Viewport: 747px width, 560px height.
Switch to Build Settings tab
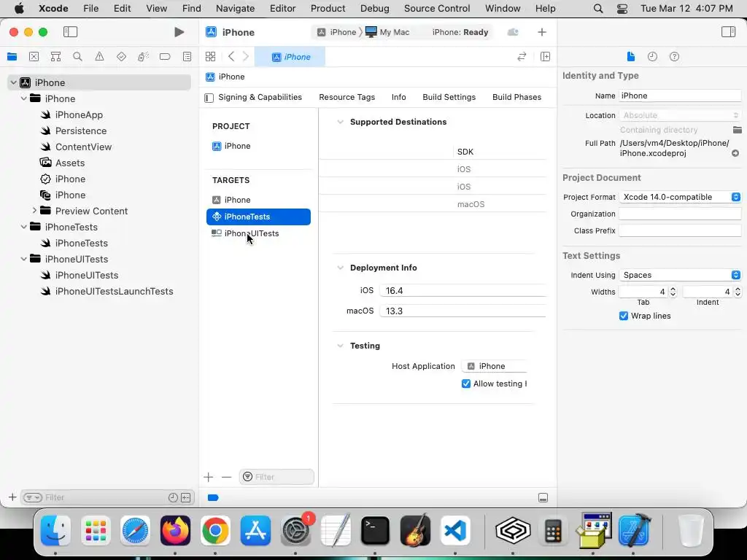449,97
